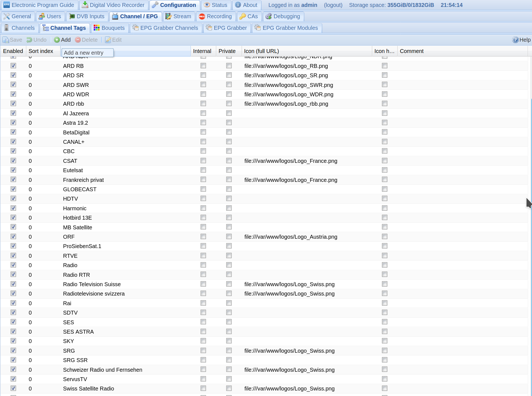
Task: Toggle Enabled checkbox for CANAL+
Action: pyautogui.click(x=13, y=142)
